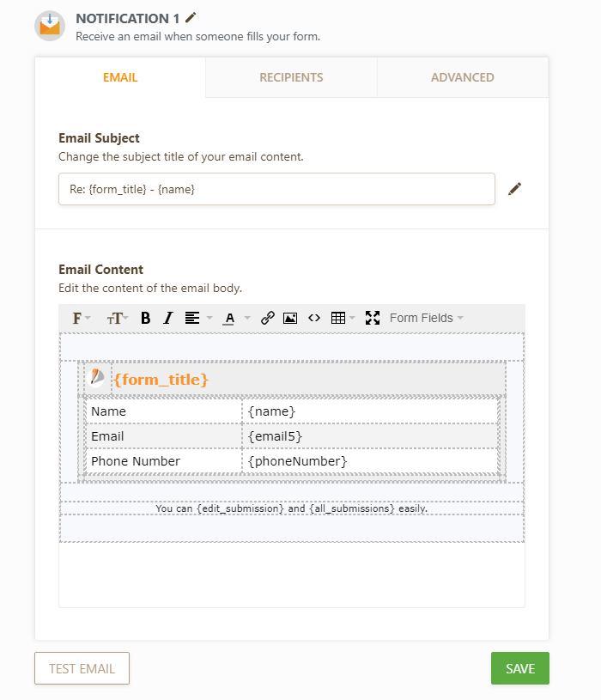Click the insert image icon
Screen dimensions: 601x700
(x=290, y=318)
